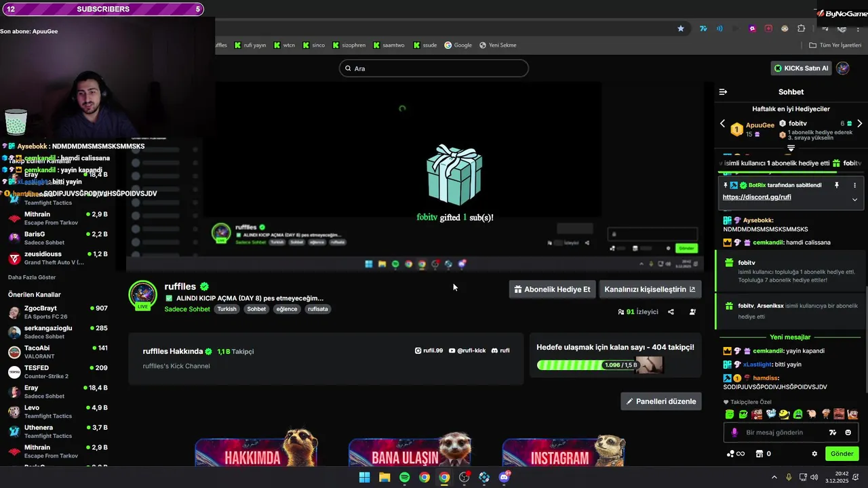Screen dimensions: 868x488
Task: Open BarisG followed channel
Action: 58,238
